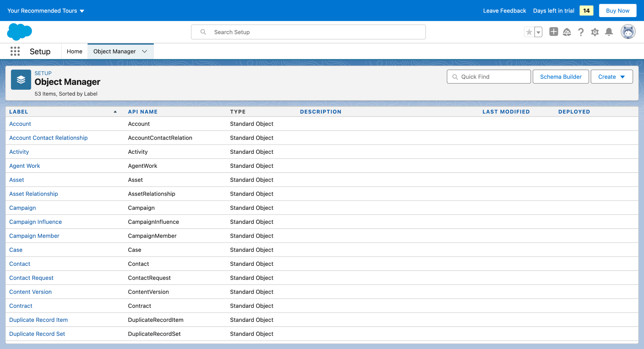Switch to the Home tab

coord(74,52)
